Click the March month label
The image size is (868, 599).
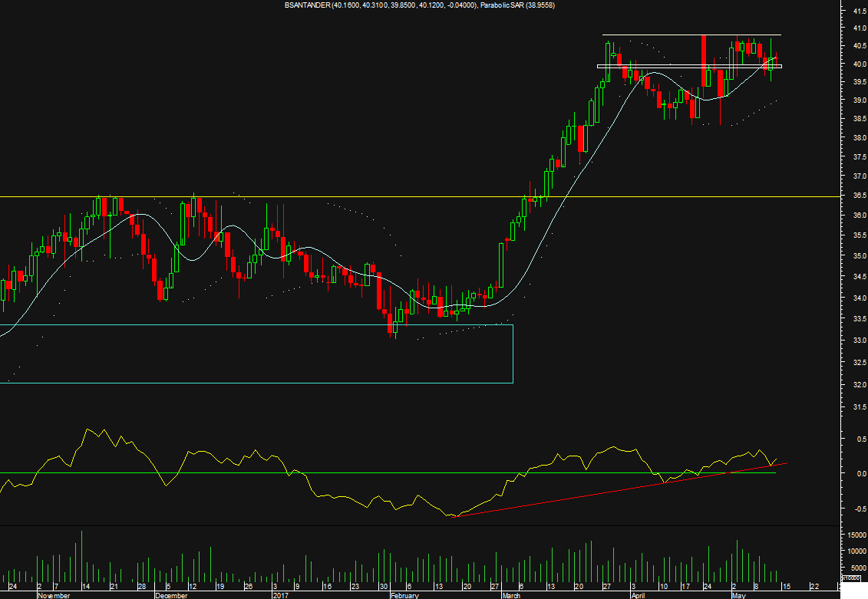click(x=511, y=596)
